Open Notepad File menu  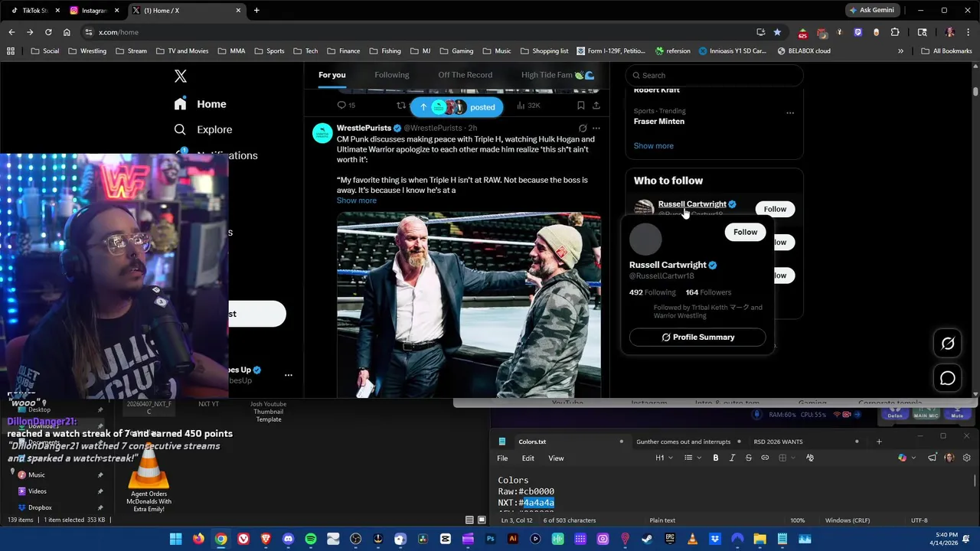click(x=502, y=458)
